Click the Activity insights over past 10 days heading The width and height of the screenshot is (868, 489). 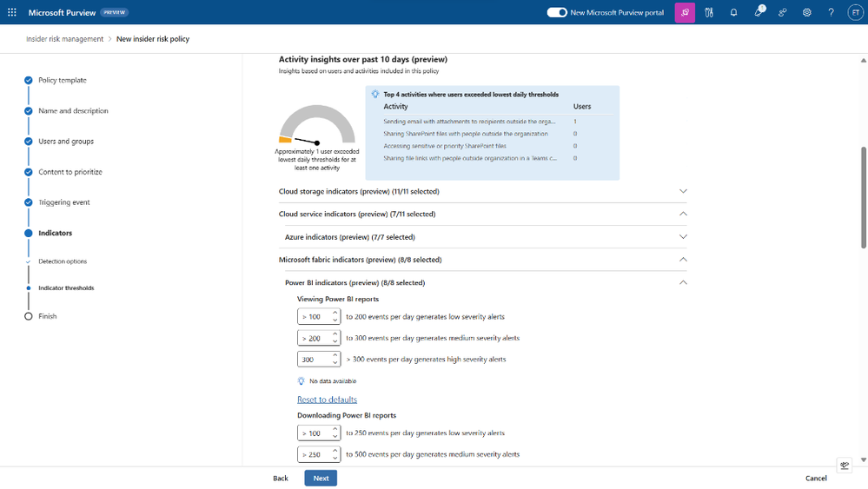362,59
